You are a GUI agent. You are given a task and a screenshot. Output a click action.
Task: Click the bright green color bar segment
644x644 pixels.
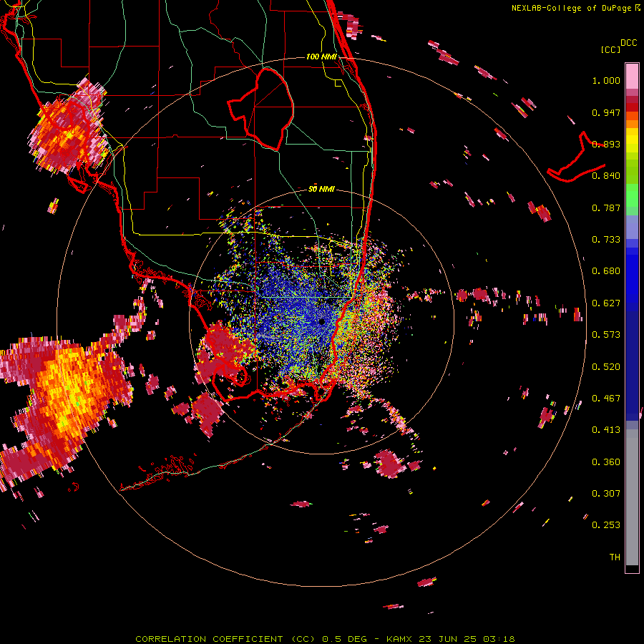(x=632, y=195)
